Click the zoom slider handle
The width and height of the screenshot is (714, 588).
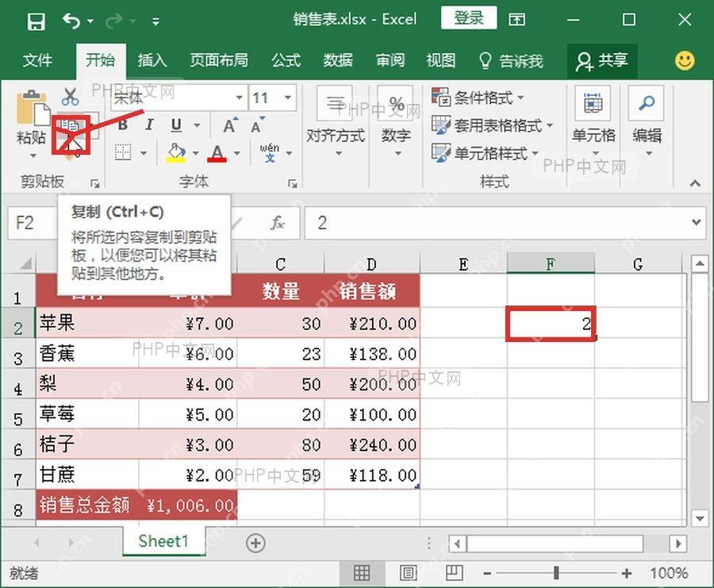pyautogui.click(x=556, y=573)
